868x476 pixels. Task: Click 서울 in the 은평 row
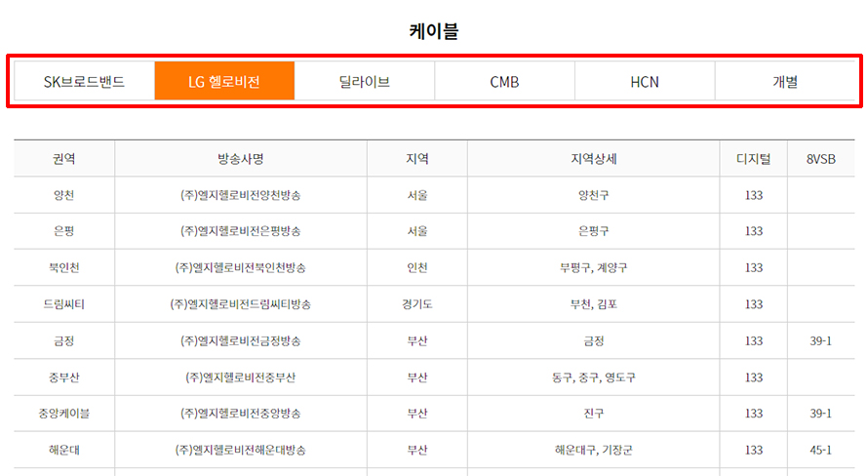[x=416, y=231]
